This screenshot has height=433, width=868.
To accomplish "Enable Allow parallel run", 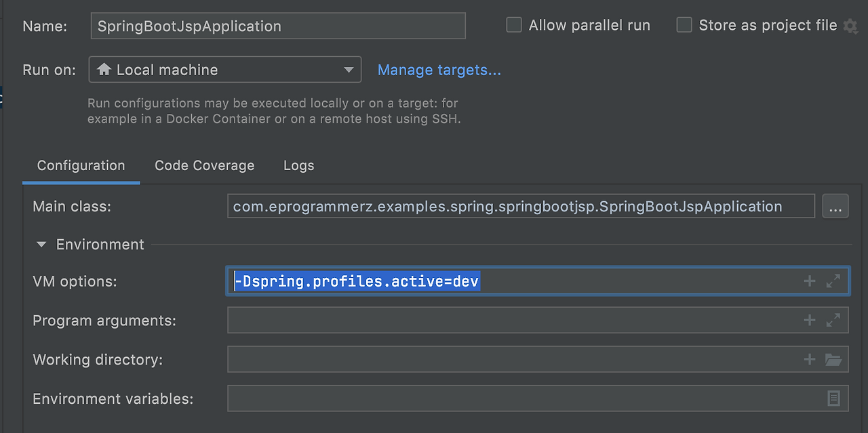I will (x=513, y=24).
